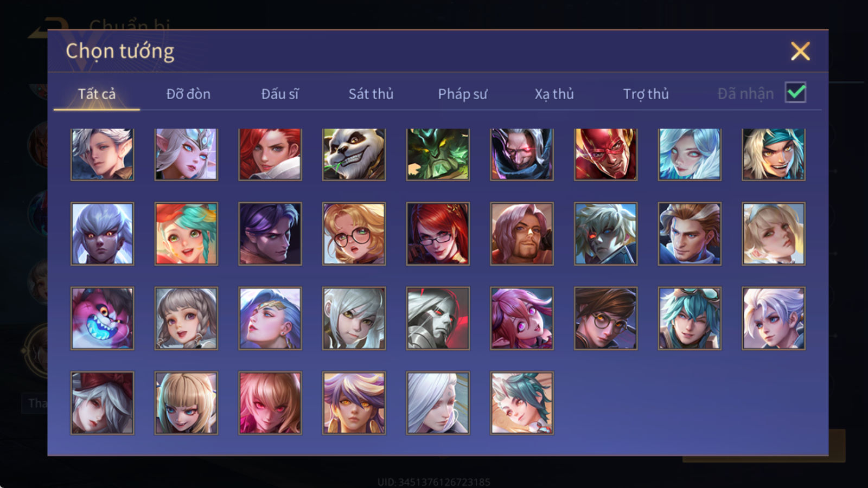Pick the pink-haired girl with red eyes
The height and width of the screenshot is (488, 868).
pos(270,403)
